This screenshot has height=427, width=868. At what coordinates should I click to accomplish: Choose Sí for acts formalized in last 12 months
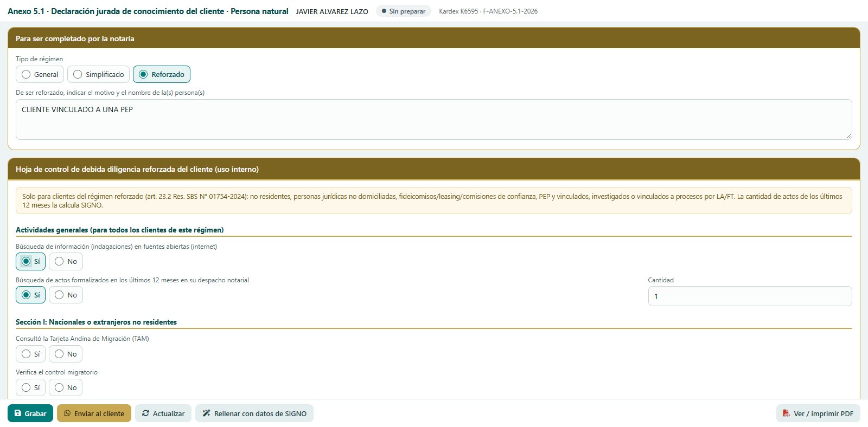[x=30, y=295]
